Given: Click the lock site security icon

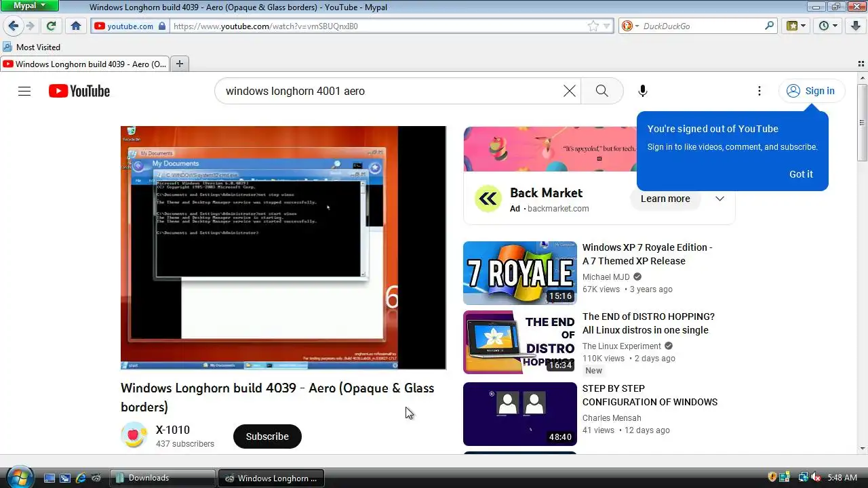Looking at the screenshot, I should tap(162, 26).
